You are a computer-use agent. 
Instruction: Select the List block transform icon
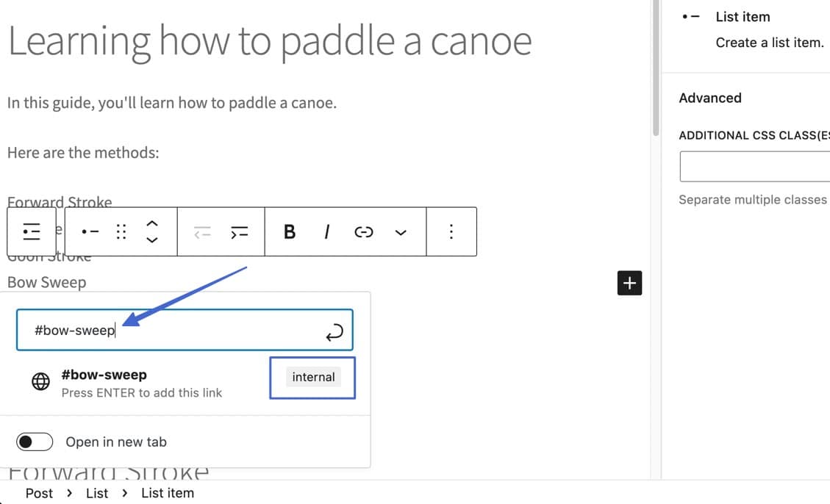[x=31, y=231]
